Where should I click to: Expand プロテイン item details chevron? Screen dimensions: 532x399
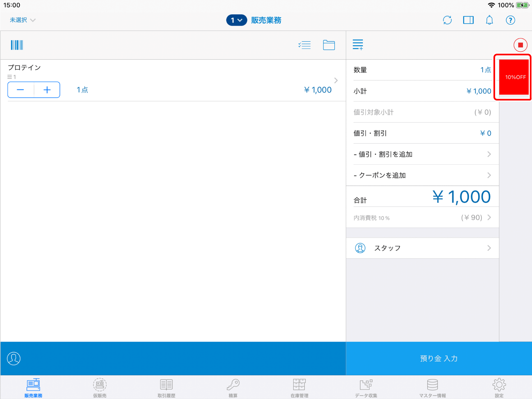coord(336,80)
